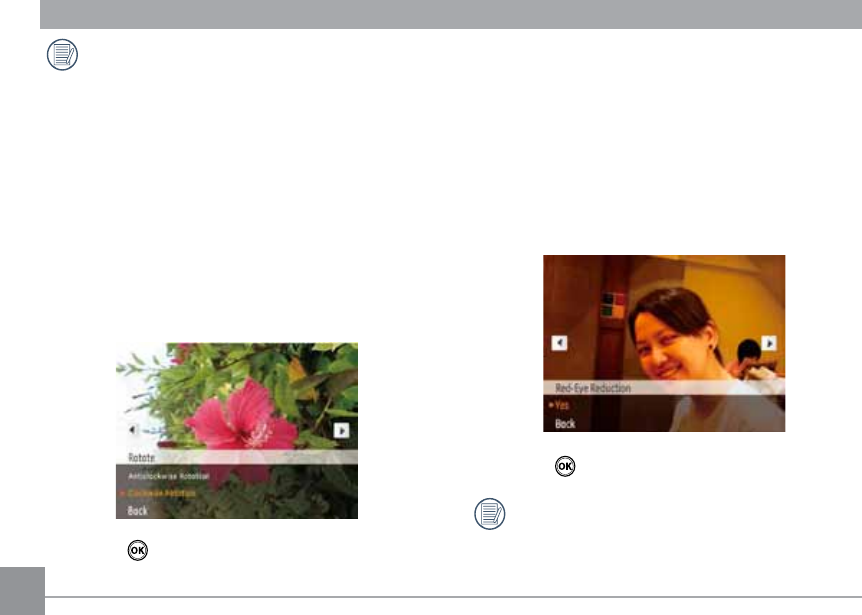This screenshot has width=862, height=615.
Task: Click the gray header bar at top
Action: [451, 14]
